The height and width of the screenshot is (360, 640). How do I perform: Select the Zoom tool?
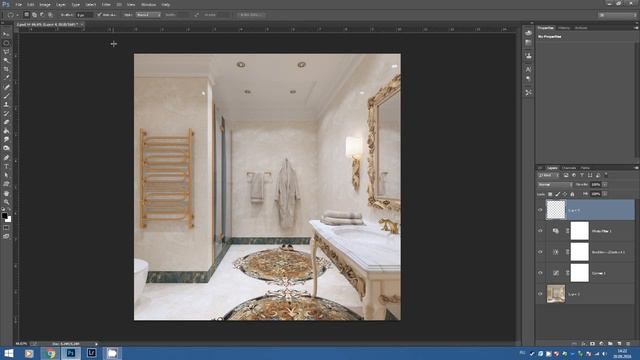click(6, 202)
